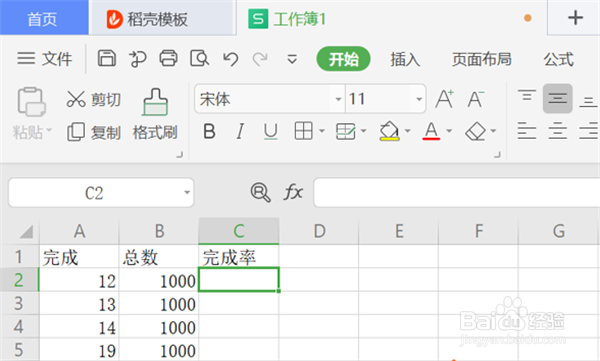Toggle Italic formatting
The width and height of the screenshot is (600, 361).
tap(240, 131)
